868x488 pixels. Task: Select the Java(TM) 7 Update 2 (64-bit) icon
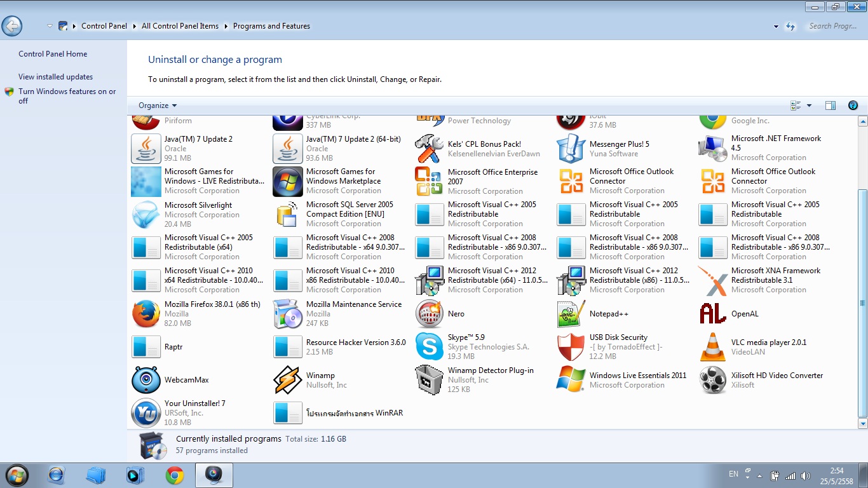tap(288, 149)
